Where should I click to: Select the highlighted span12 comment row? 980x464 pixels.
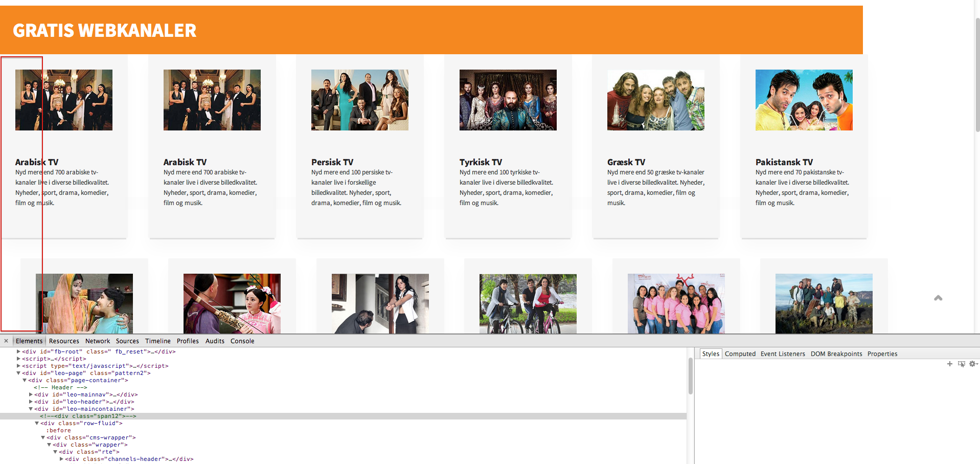point(343,416)
